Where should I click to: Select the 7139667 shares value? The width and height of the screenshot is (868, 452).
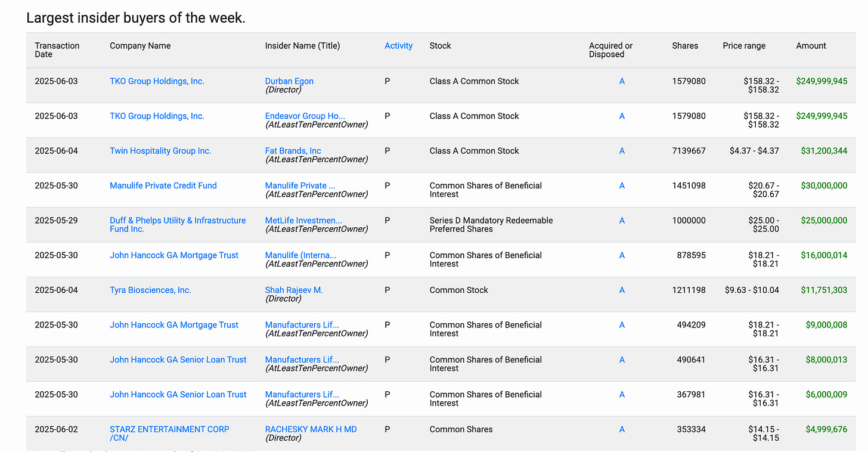coord(689,151)
